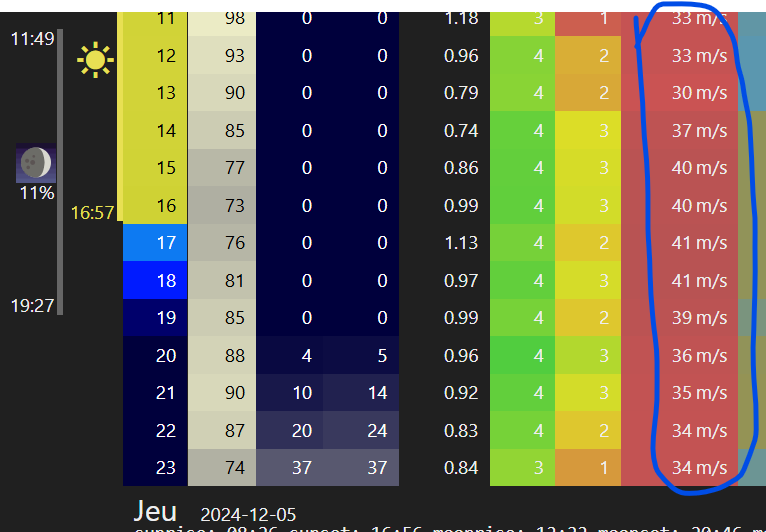This screenshot has height=532, width=766.
Task: Click cloud value 20 in hour 22 row
Action: (x=290, y=430)
